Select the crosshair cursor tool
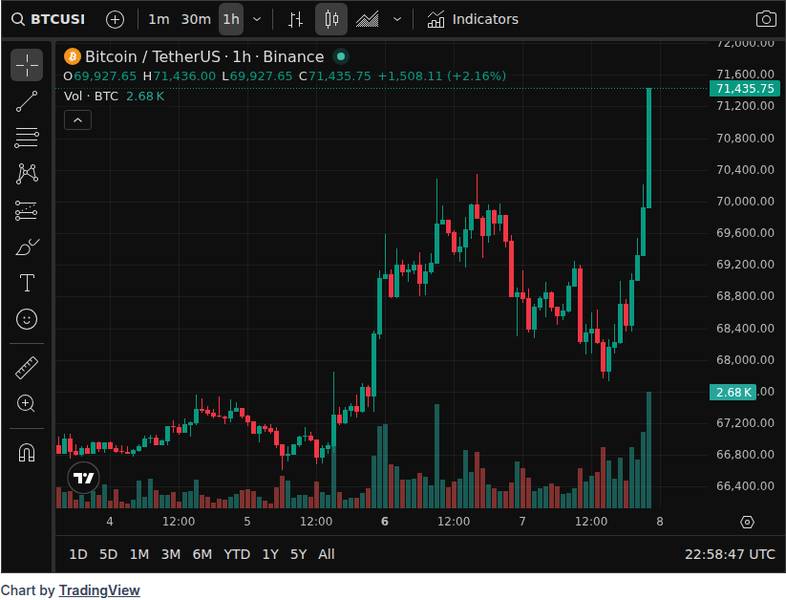 tap(27, 65)
